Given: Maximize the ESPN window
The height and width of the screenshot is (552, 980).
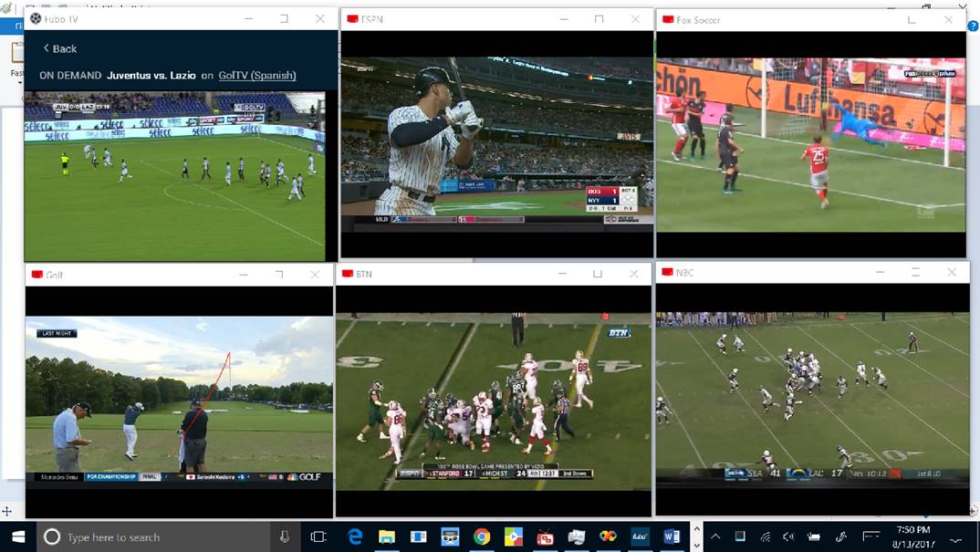Looking at the screenshot, I should (x=599, y=19).
